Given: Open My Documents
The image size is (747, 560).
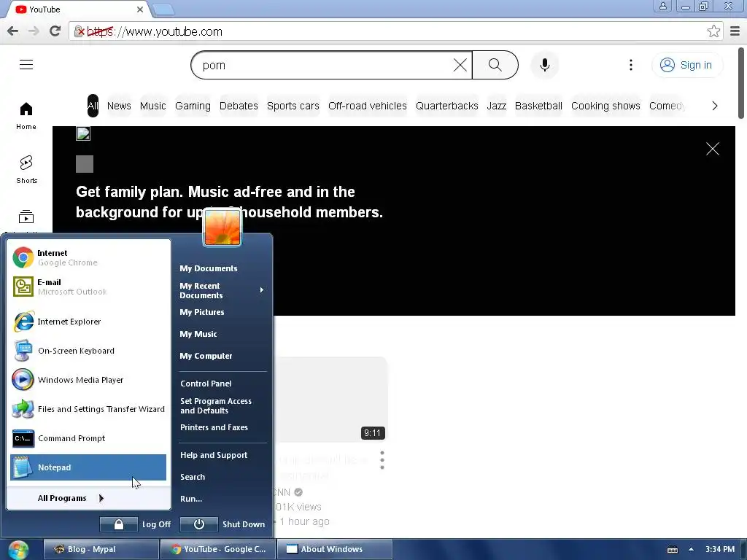Looking at the screenshot, I should 208,268.
